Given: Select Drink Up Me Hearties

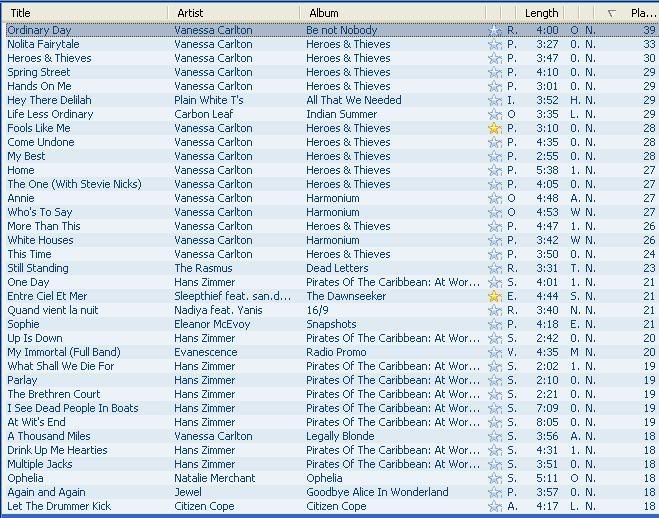Looking at the screenshot, I should click(57, 450).
